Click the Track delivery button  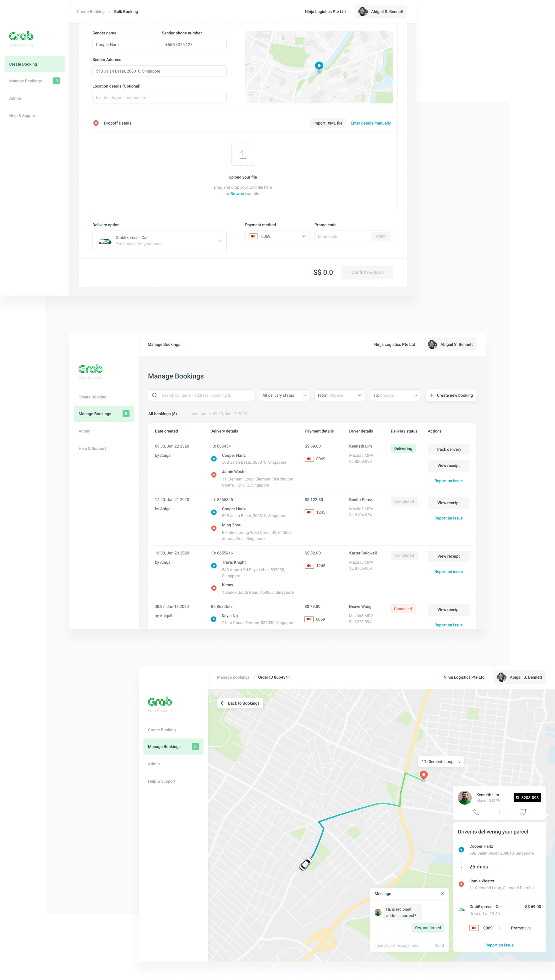448,449
